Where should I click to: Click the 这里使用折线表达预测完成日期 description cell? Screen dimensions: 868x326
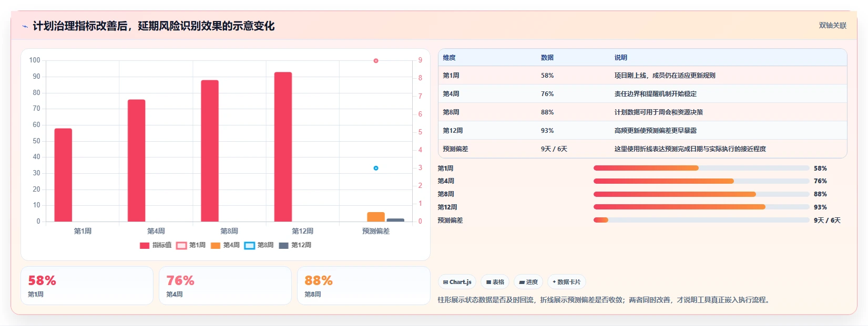tap(690, 149)
